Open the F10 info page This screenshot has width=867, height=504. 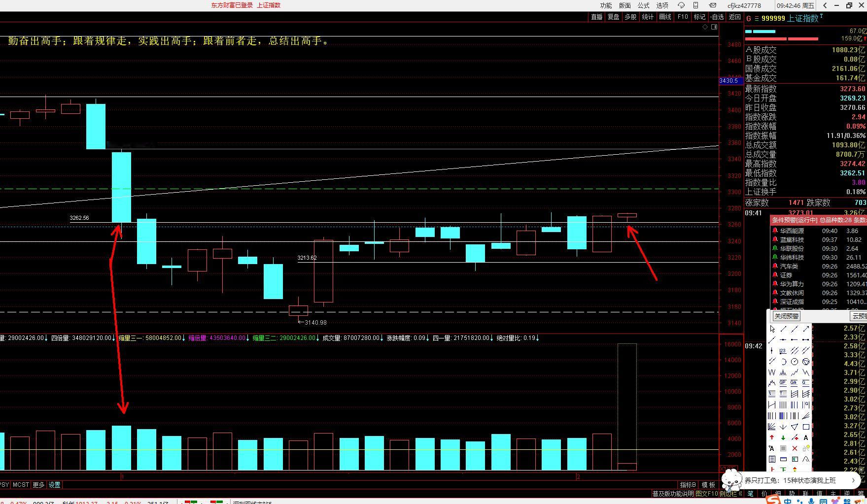coord(683,17)
